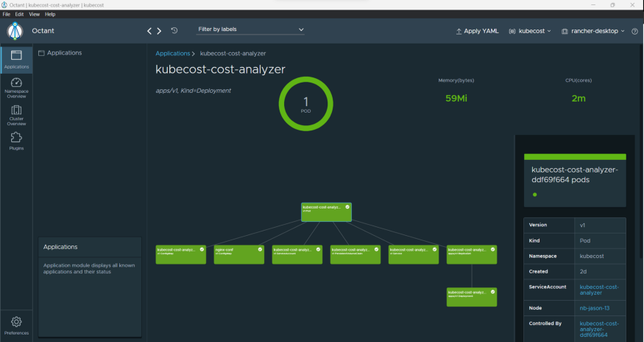Expand the Filter by labels dropdown

tap(250, 29)
